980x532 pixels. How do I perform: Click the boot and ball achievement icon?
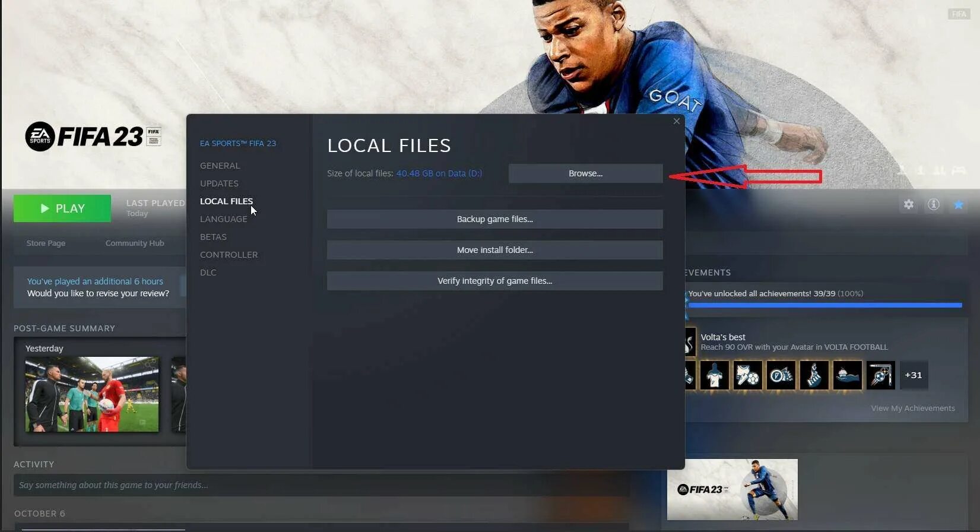point(747,375)
